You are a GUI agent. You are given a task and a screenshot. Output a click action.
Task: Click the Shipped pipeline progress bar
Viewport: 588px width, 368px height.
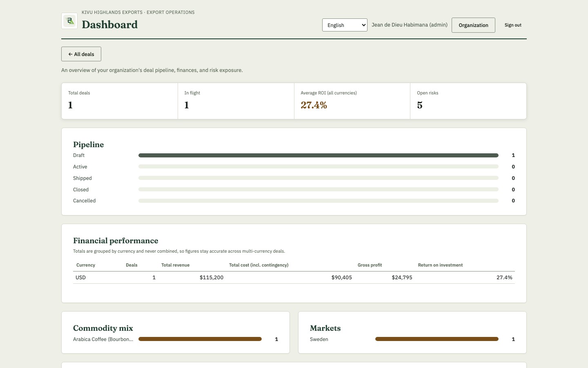318,178
